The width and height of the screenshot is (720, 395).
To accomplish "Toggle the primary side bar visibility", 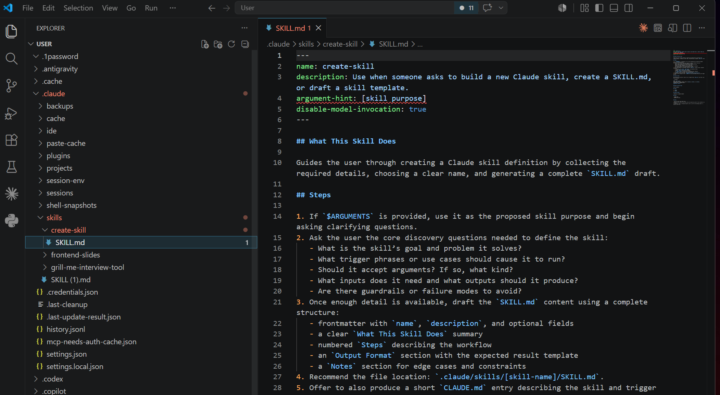I will tap(599, 8).
